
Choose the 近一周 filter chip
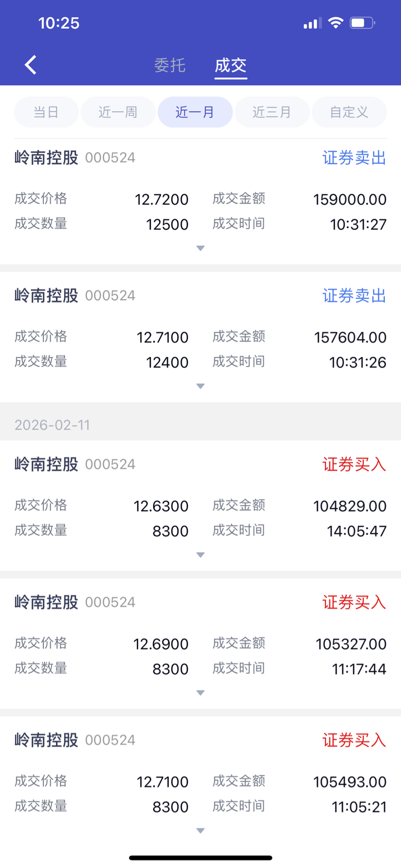point(118,112)
